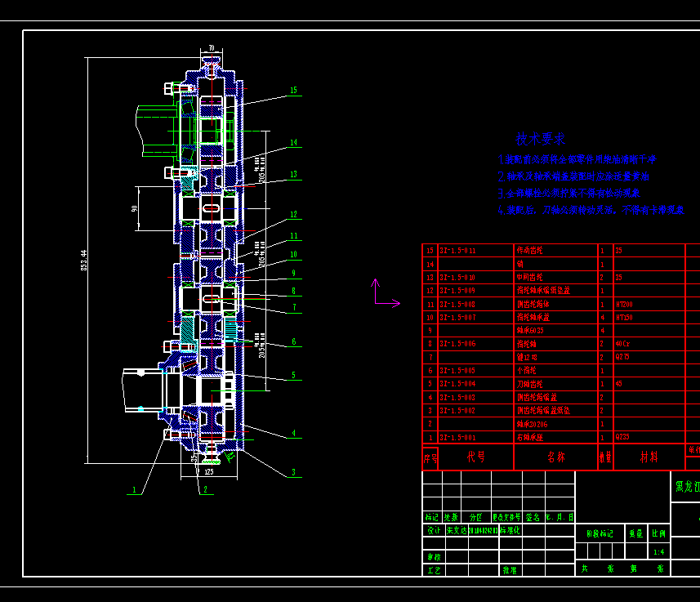The width and height of the screenshot is (700, 602).
Task: Click the green balloon label 7
Action: (x=294, y=307)
